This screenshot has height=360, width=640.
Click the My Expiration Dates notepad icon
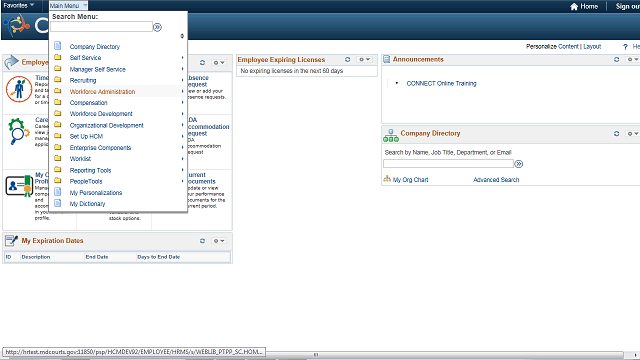(x=11, y=241)
